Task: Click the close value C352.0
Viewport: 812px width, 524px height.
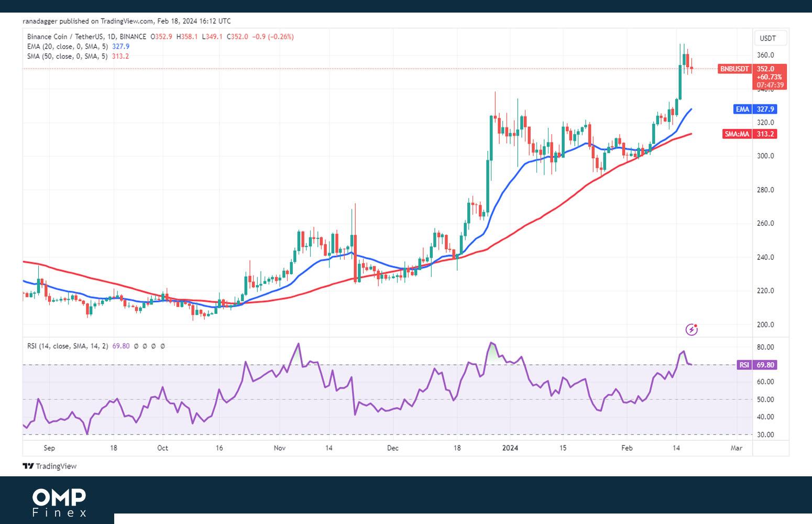Action: (237, 37)
